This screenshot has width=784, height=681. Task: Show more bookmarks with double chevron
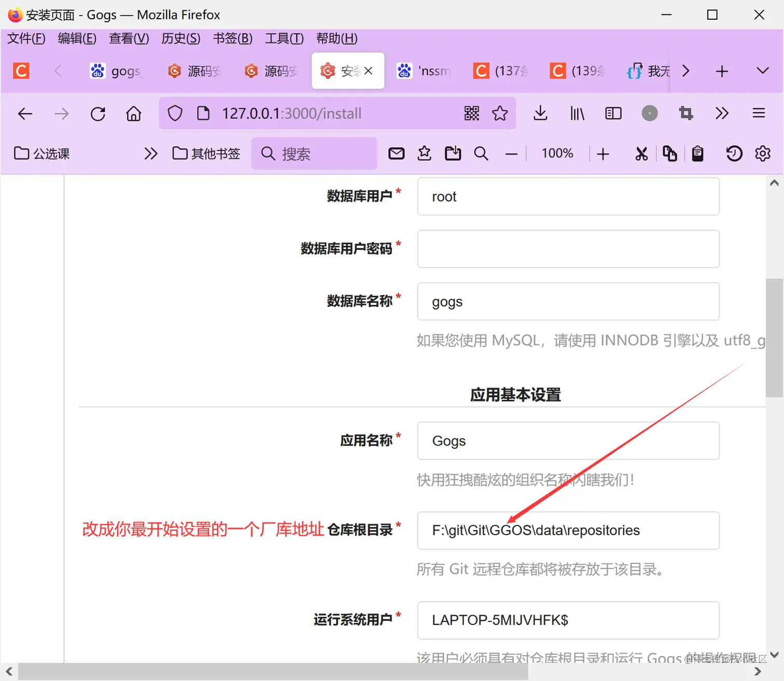click(x=150, y=154)
